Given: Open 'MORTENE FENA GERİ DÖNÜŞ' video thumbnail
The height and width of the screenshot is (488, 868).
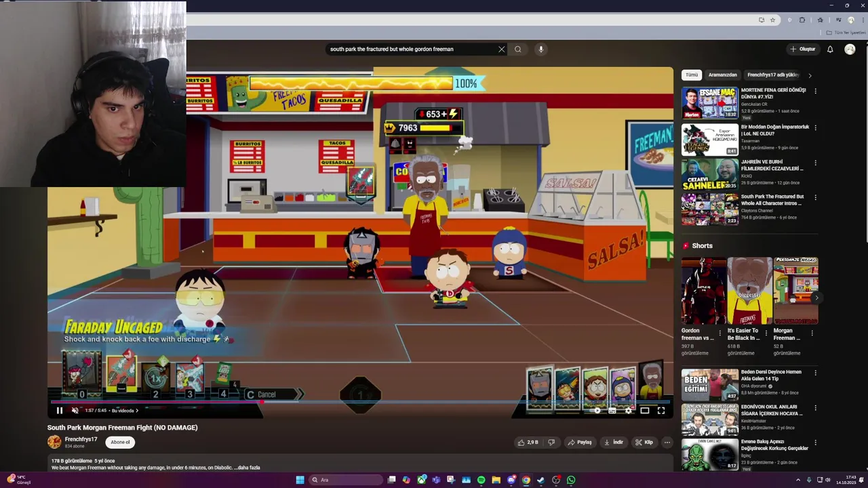Looking at the screenshot, I should (x=710, y=103).
